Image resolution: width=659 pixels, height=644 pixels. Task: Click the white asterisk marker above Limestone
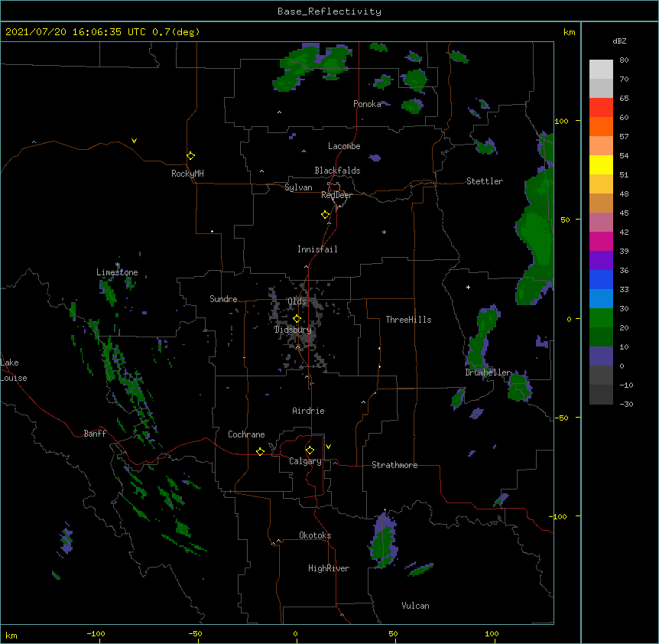point(118,265)
